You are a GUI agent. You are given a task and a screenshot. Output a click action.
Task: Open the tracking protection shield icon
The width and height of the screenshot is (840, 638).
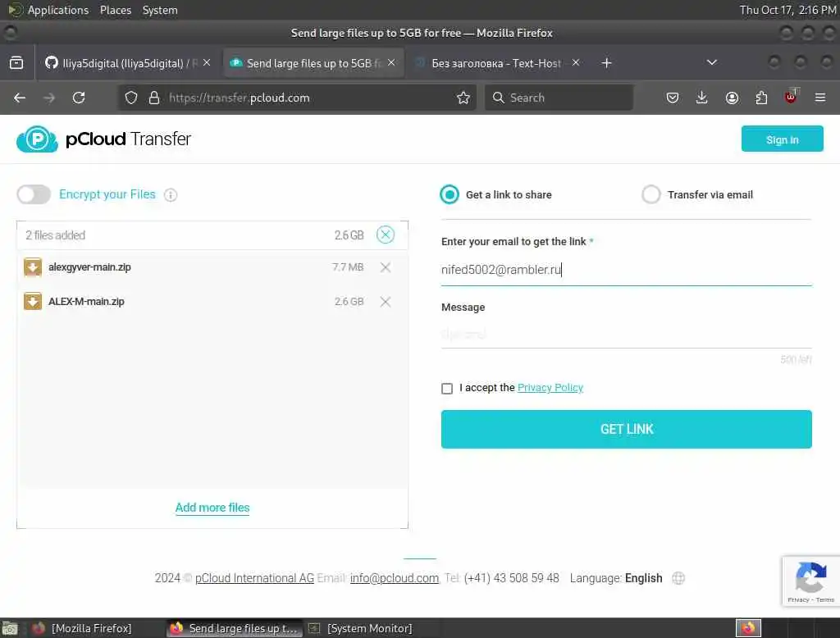(x=131, y=98)
